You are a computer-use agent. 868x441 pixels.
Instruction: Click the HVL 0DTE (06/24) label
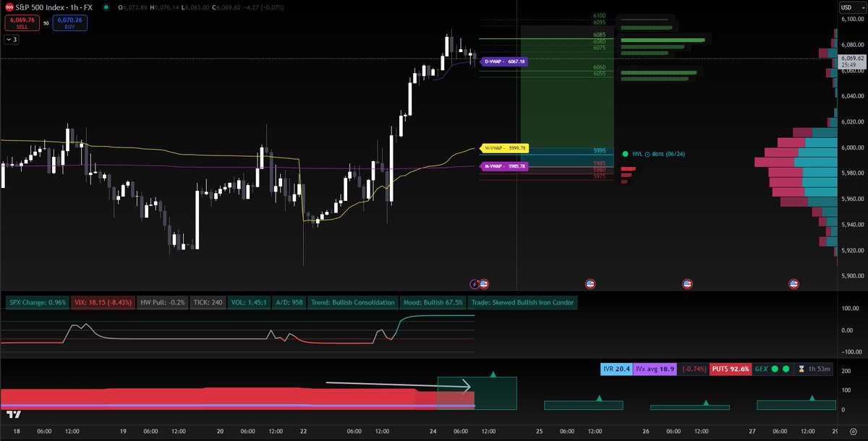click(x=658, y=154)
